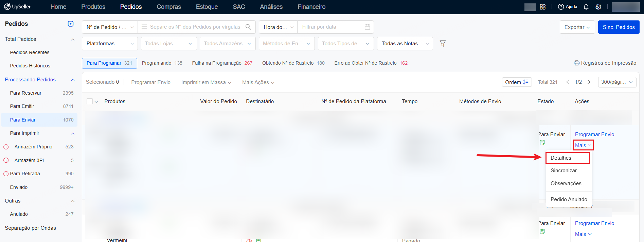Select Pedido Anulado from the Mais menu
Screen dimensions: 644x242
coord(569,199)
